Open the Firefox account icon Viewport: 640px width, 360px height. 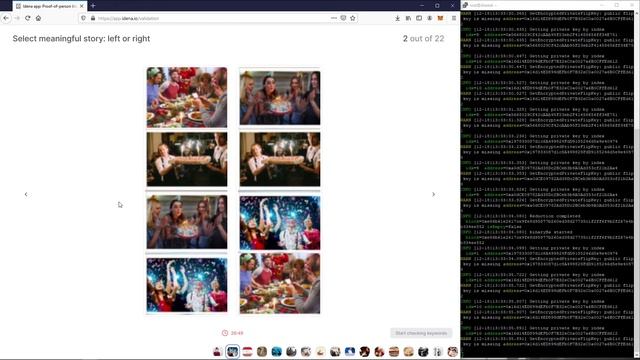click(x=430, y=18)
